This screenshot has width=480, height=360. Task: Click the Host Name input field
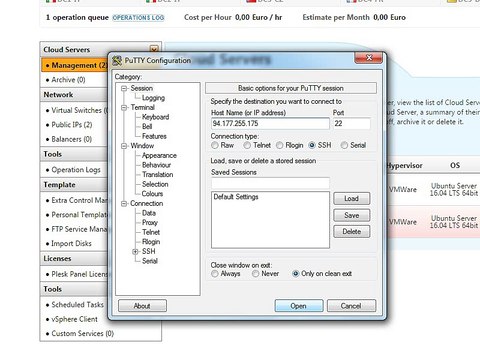(270, 124)
